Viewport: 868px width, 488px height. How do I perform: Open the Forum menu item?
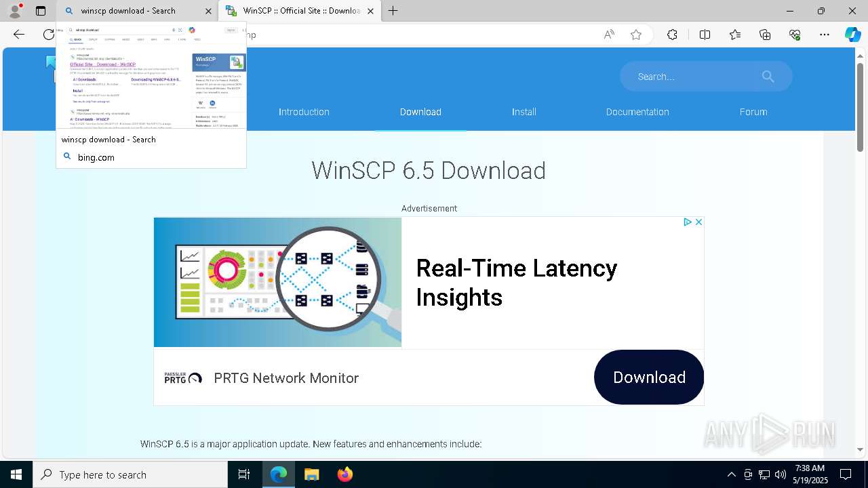pos(753,112)
